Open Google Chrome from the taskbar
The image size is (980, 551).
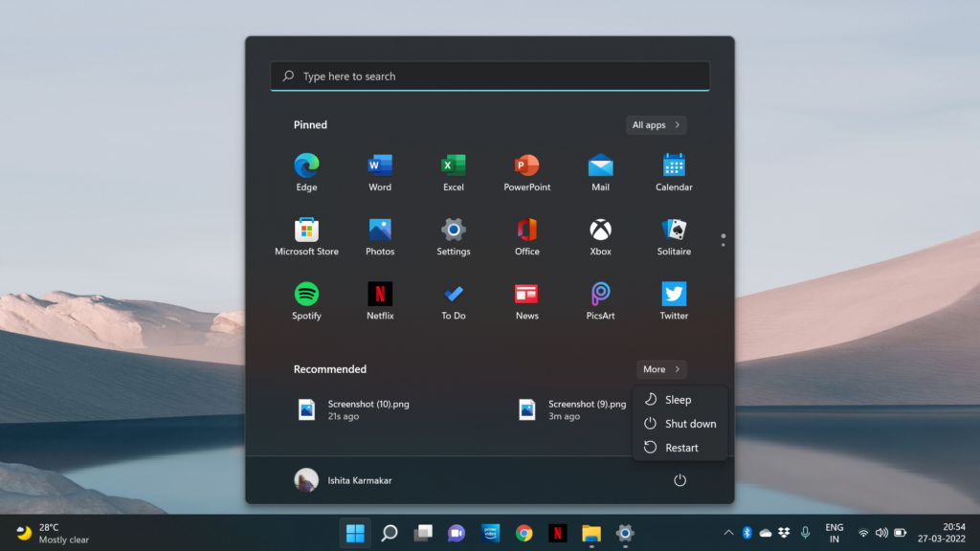click(523, 533)
